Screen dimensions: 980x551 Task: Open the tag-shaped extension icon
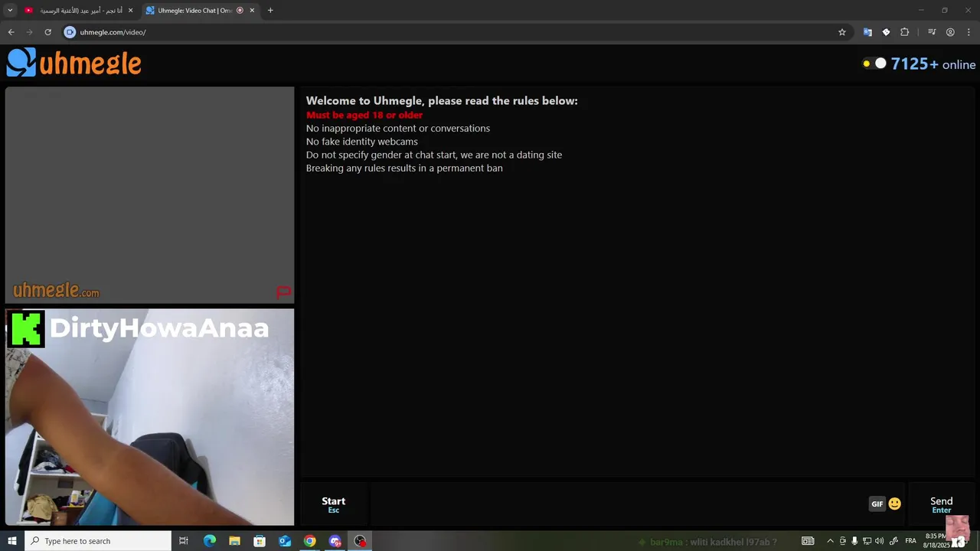pos(886,32)
